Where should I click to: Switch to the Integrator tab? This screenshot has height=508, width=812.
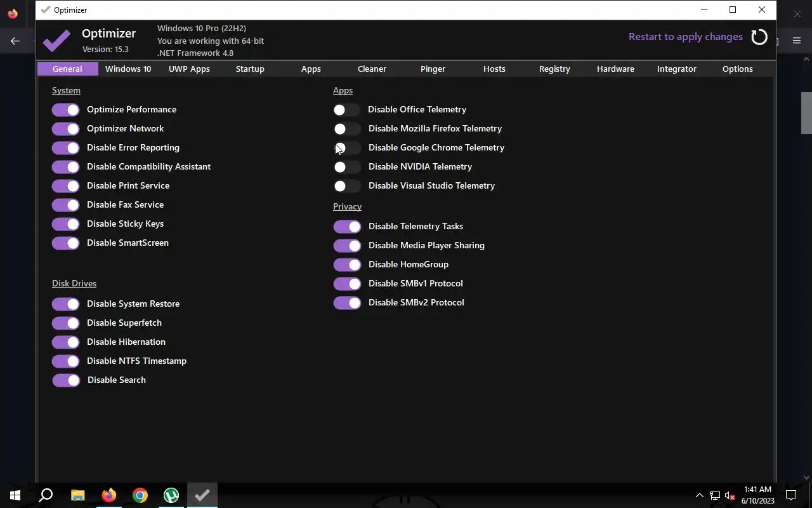[x=677, y=69]
